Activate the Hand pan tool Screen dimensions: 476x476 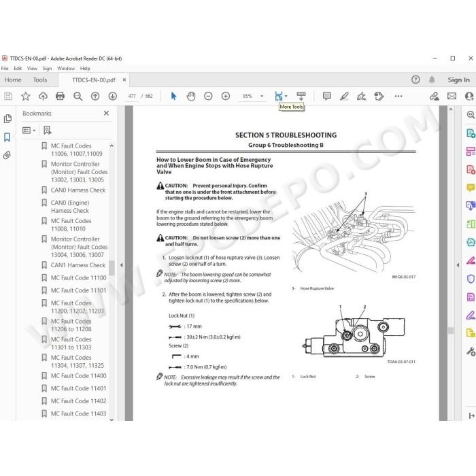191,97
